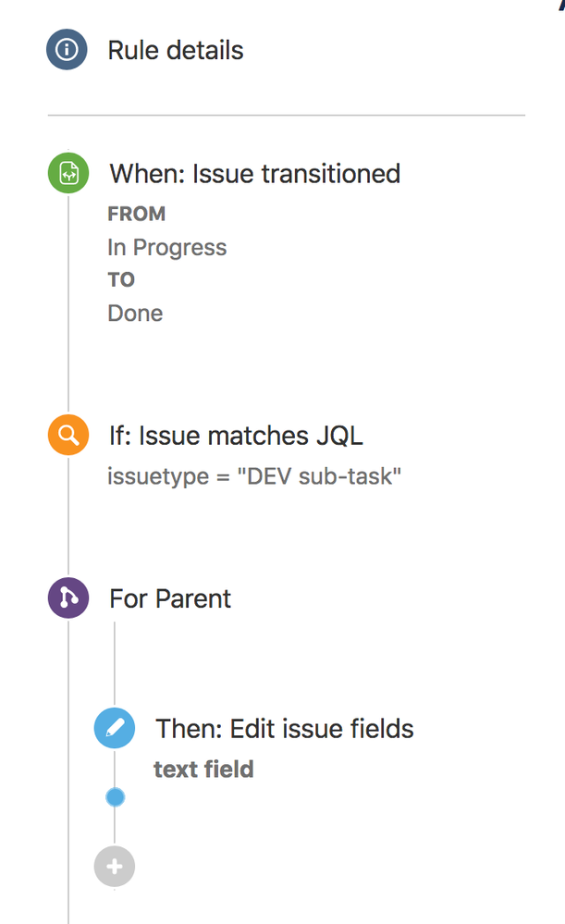Select the When: Issue transitioned step
The image size is (565, 924).
[x=254, y=173]
